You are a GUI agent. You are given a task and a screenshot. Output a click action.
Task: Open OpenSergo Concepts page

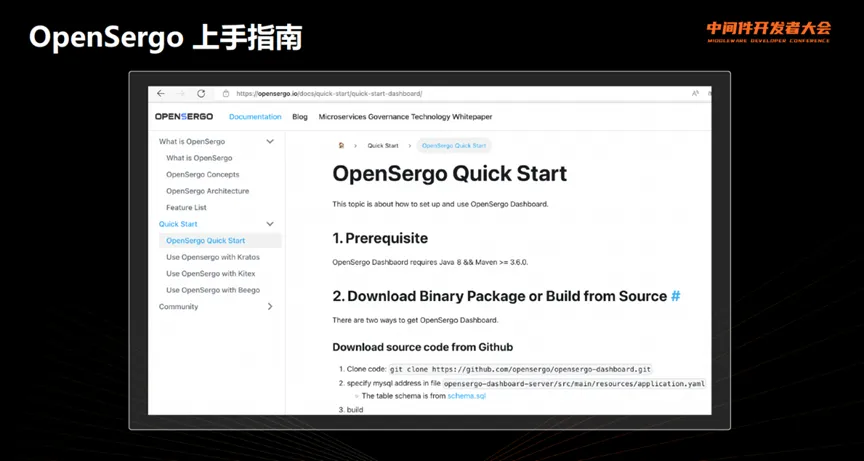pos(203,175)
